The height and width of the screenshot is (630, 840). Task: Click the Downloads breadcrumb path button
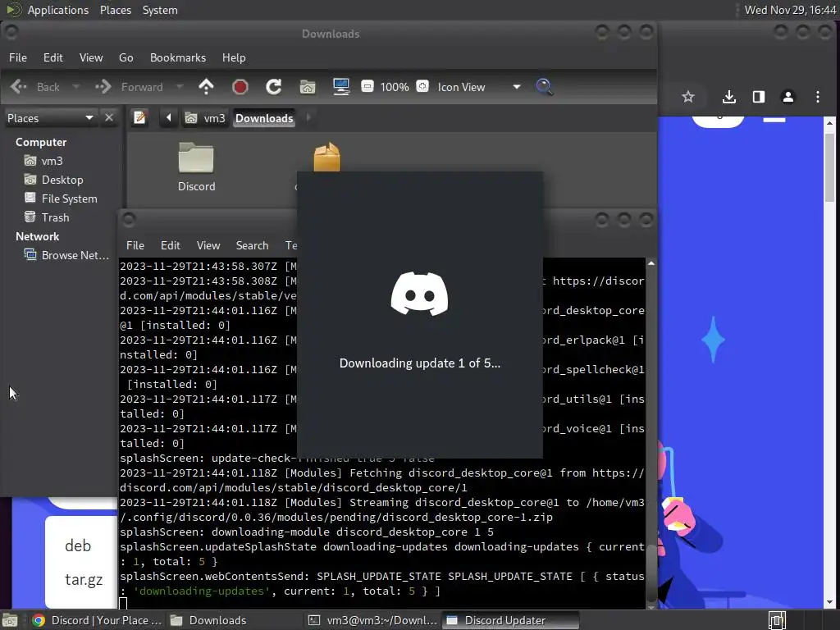point(264,118)
